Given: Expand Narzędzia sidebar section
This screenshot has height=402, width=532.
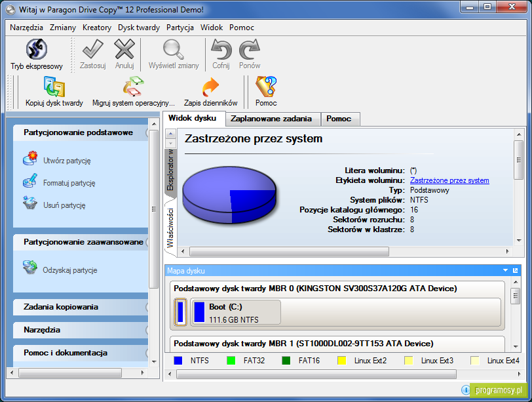Looking at the screenshot, I should click(x=81, y=330).
